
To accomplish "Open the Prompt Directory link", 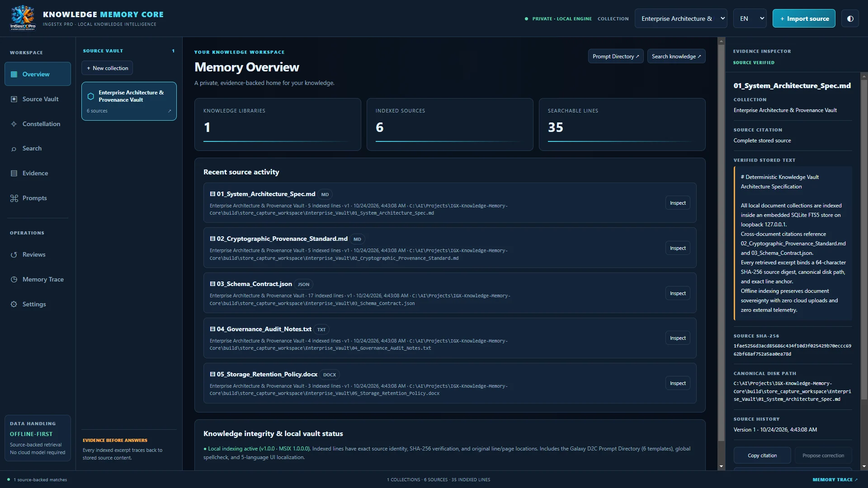I will [616, 56].
